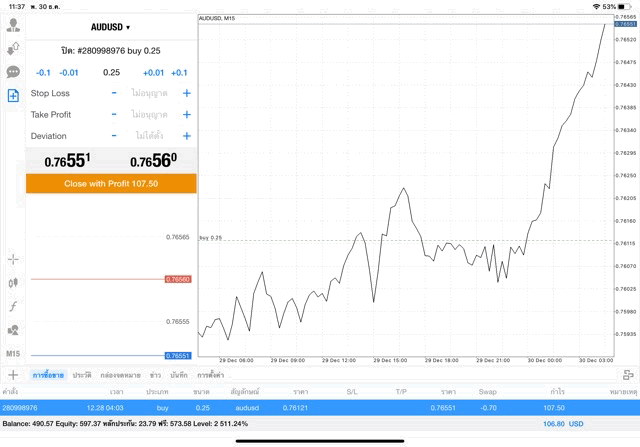Decrease Deviation with minus
This screenshot has width=640, height=447.
114,136
